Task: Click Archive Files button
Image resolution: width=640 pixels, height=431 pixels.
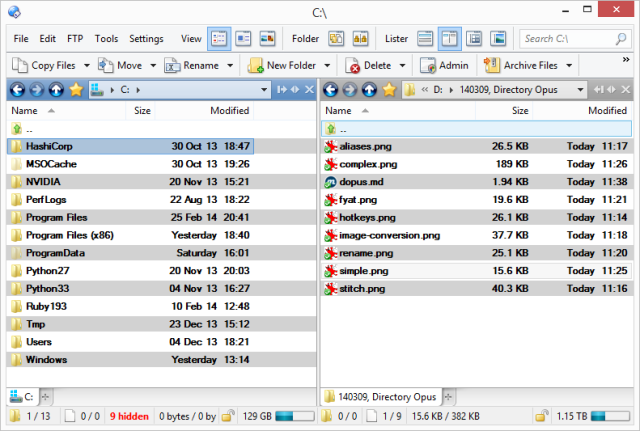Action: (521, 66)
